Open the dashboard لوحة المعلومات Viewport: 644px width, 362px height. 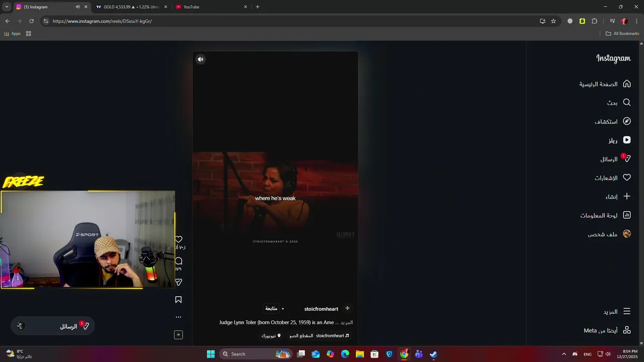tap(605, 215)
